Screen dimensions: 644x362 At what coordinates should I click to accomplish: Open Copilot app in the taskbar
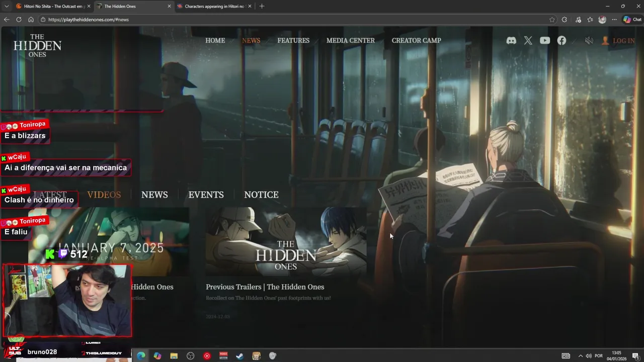pyautogui.click(x=157, y=356)
